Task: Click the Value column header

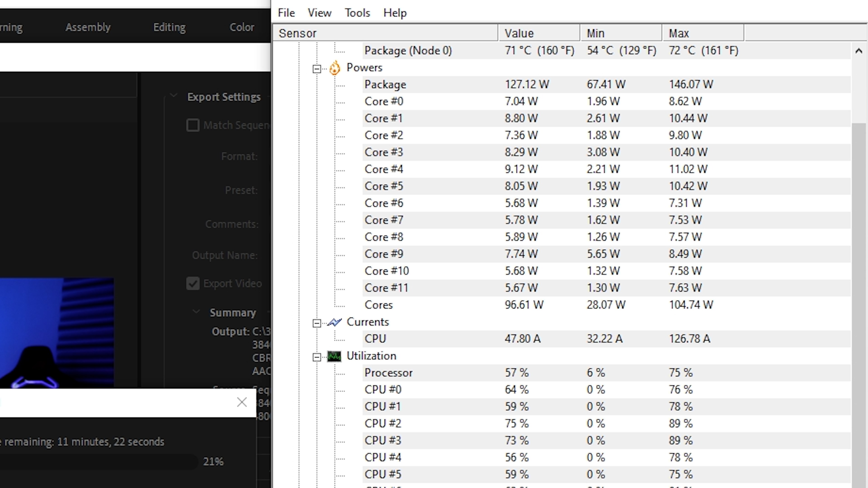Action: coord(539,33)
